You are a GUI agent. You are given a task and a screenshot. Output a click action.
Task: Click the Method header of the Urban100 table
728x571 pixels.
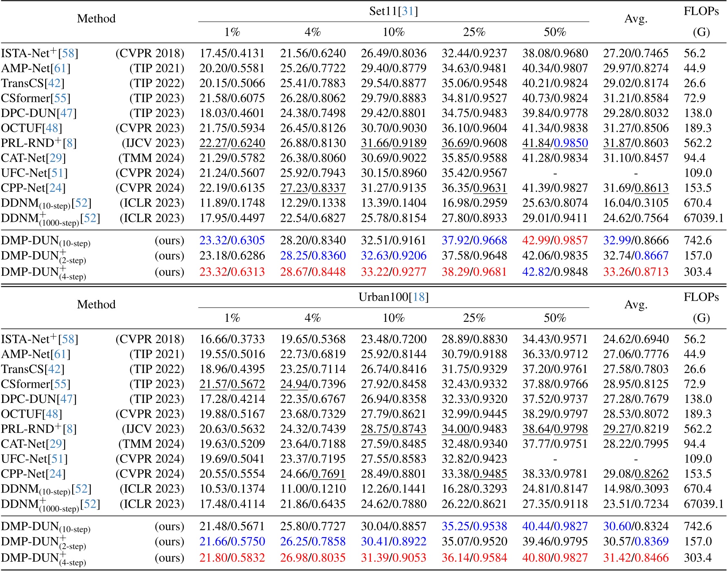point(96,303)
